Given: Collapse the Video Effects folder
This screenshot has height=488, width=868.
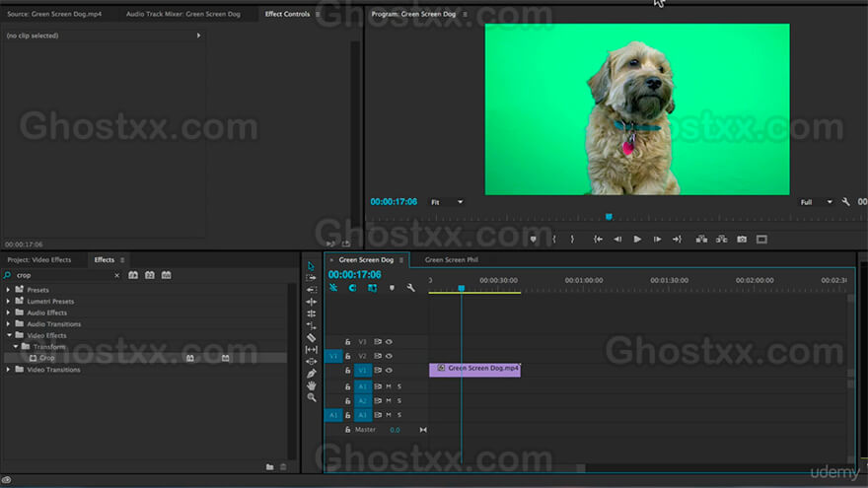Looking at the screenshot, I should pos(9,335).
